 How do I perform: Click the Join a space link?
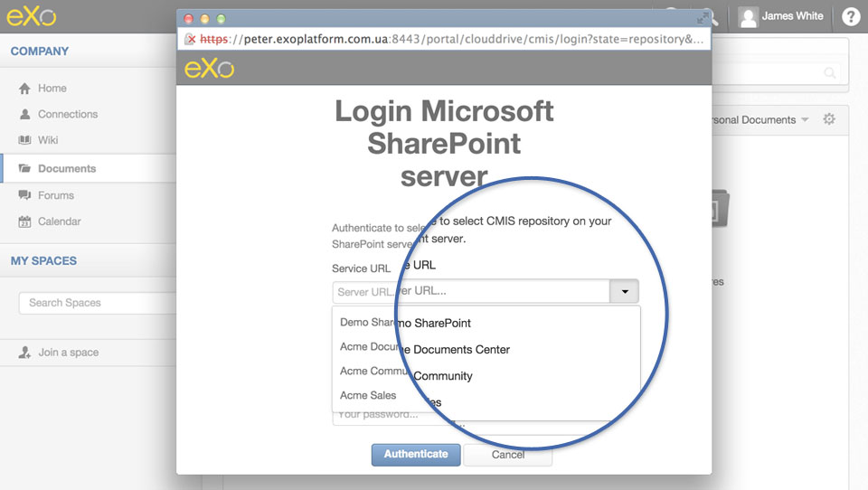68,353
